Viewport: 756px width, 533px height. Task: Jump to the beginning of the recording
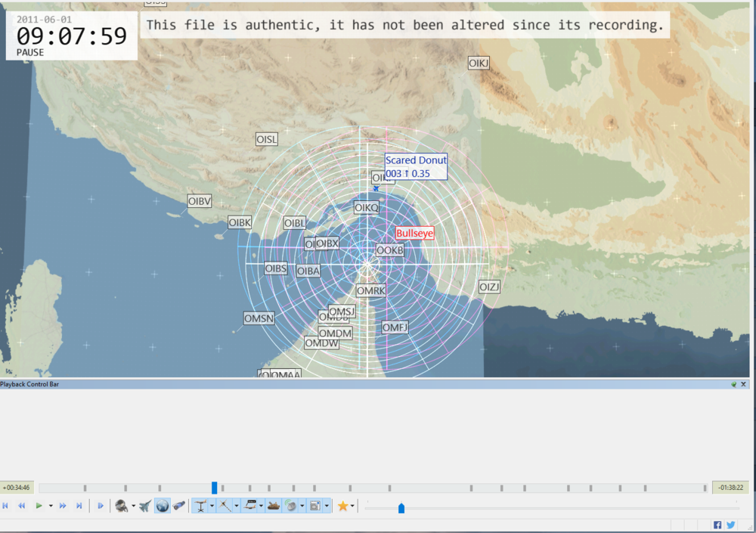[6, 506]
